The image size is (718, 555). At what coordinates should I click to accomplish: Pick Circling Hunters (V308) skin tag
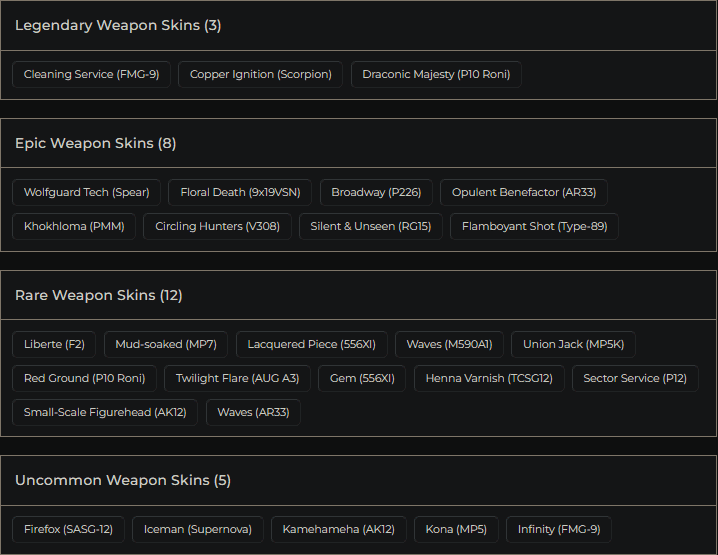coord(217,226)
